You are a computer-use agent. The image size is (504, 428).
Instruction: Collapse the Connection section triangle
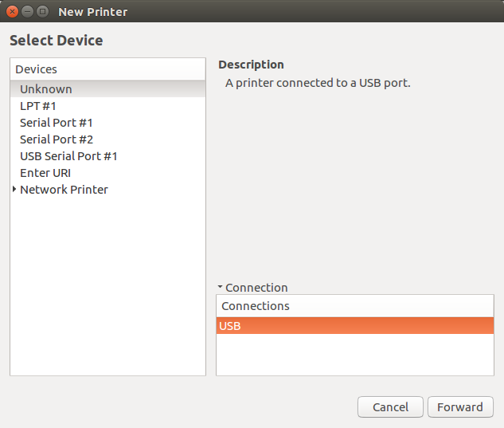[220, 288]
